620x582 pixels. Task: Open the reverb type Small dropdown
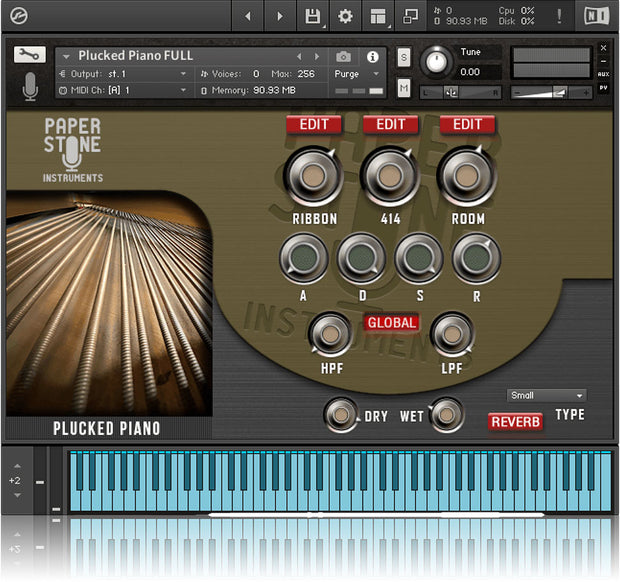tap(547, 395)
